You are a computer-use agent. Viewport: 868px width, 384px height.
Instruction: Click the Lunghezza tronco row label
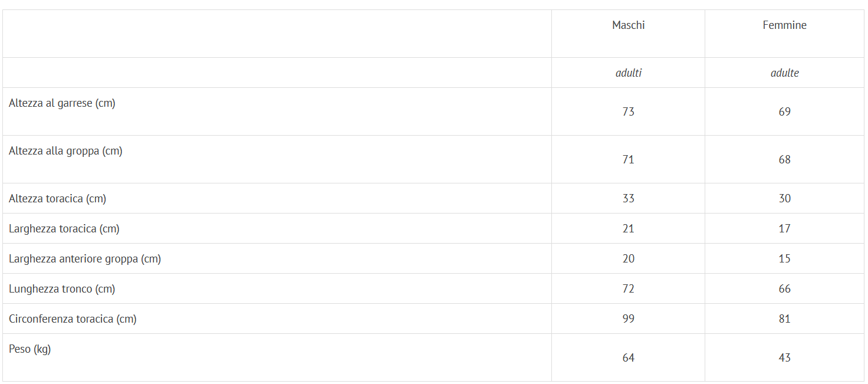(62, 289)
